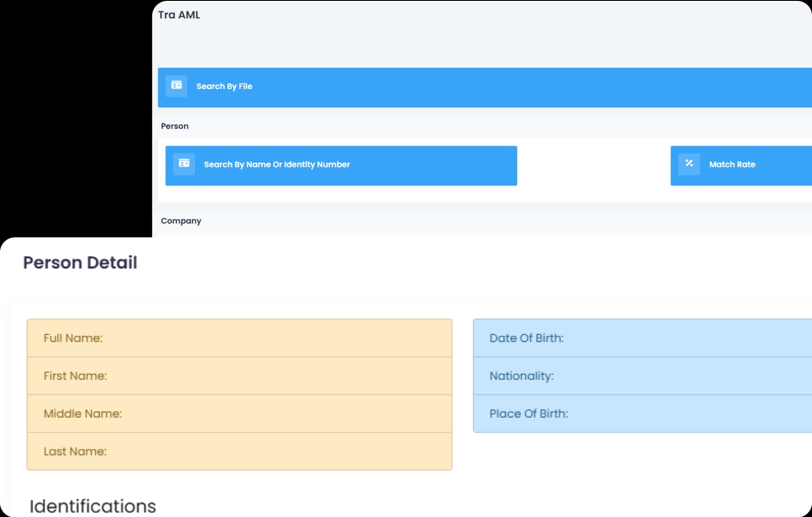Click the ID card icon beside Search By File

click(x=176, y=86)
